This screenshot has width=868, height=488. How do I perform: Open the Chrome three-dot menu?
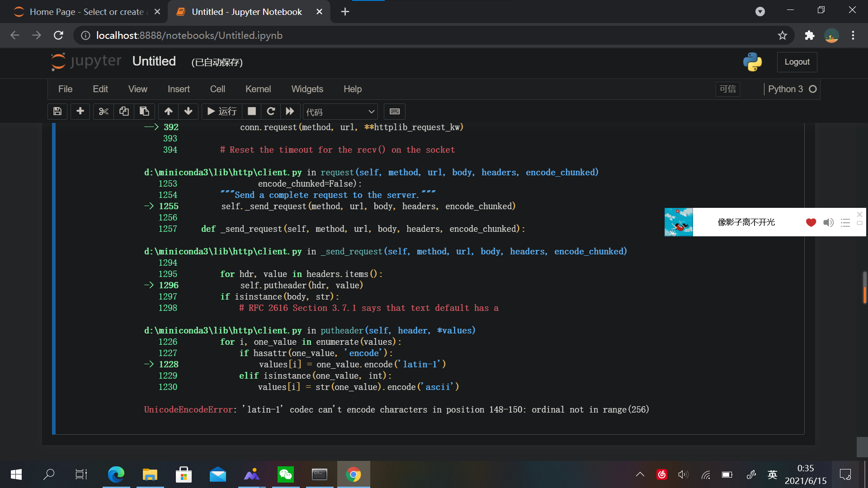coord(853,35)
